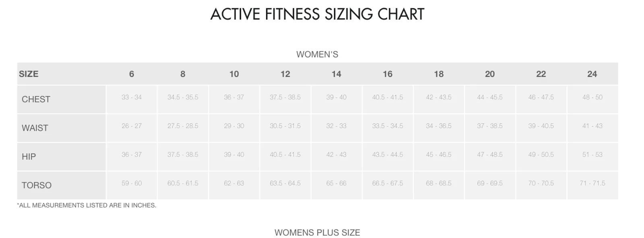
Task: Select size 20 column header
Action: click(x=490, y=74)
